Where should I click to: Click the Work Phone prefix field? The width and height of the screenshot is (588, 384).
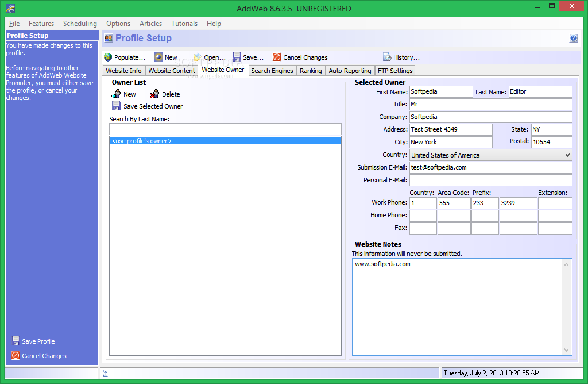485,203
